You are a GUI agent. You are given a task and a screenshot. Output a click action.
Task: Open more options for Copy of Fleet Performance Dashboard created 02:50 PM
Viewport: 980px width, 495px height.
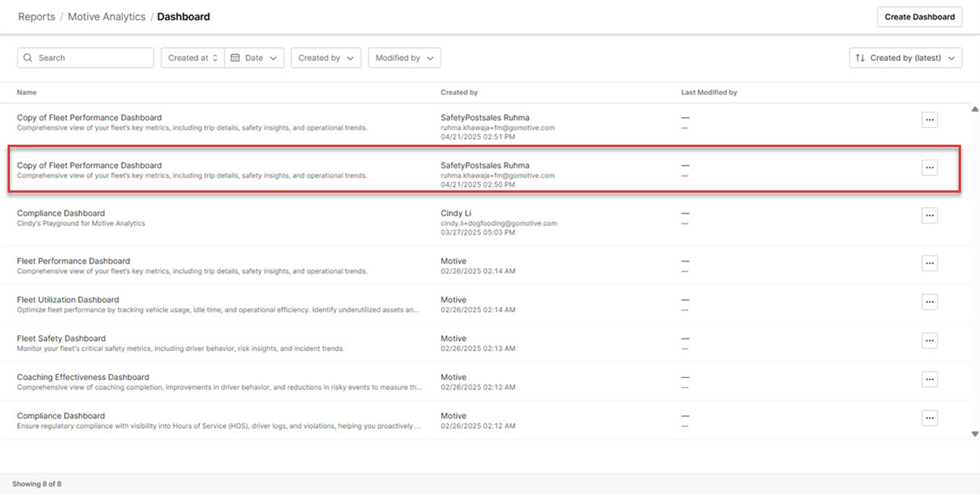(929, 168)
